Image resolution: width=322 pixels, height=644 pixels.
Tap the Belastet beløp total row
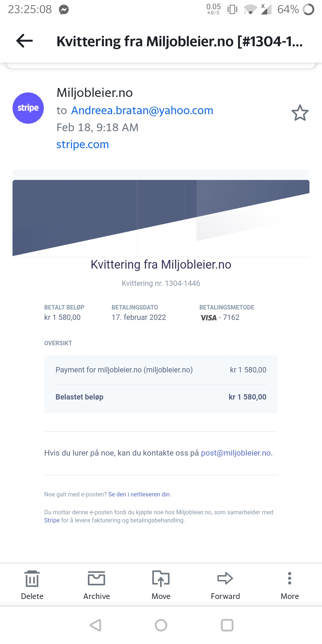click(161, 397)
